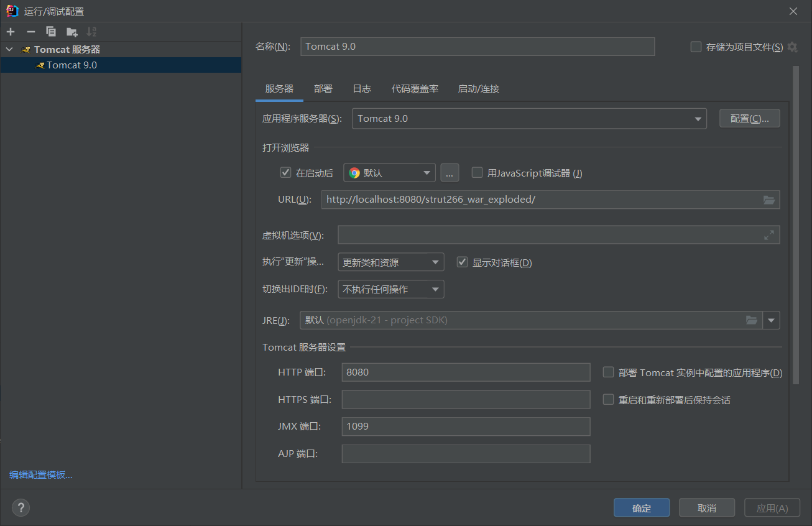The image size is (812, 526).
Task: Click the HTTP 端口 field
Action: 466,372
